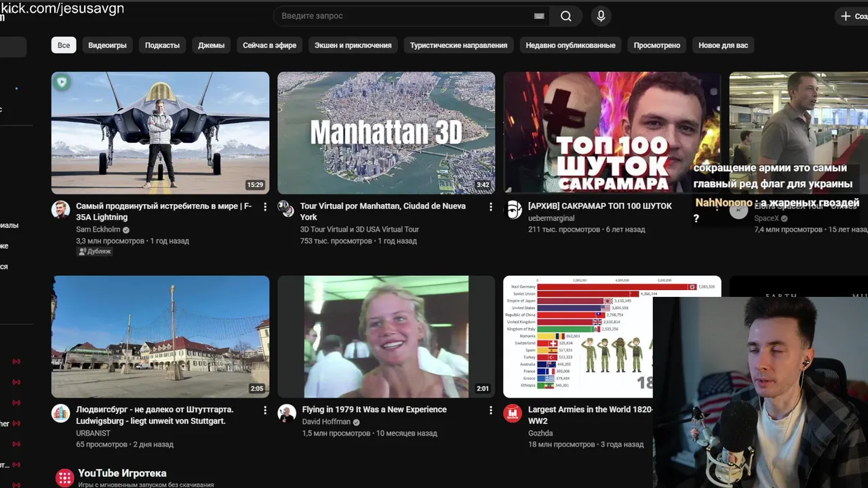Click Sam Eckholm verified checkmark

coord(126,230)
